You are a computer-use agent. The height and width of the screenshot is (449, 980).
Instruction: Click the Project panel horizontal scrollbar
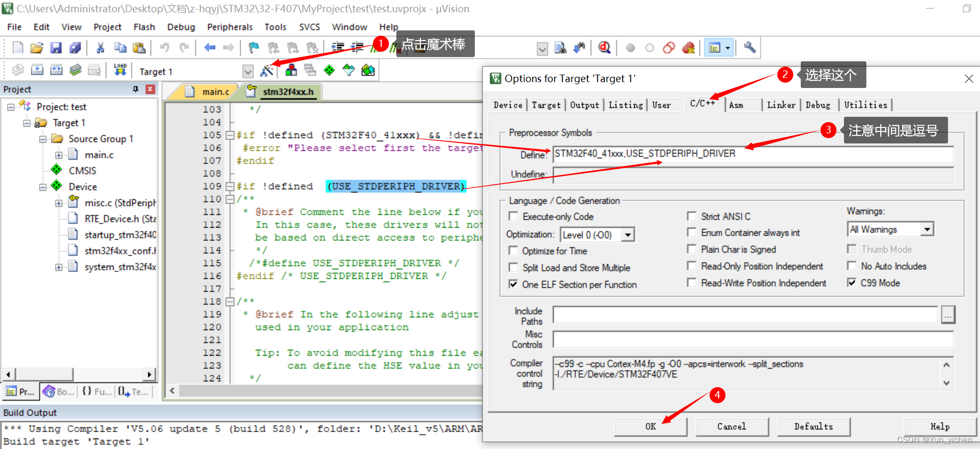[79, 374]
